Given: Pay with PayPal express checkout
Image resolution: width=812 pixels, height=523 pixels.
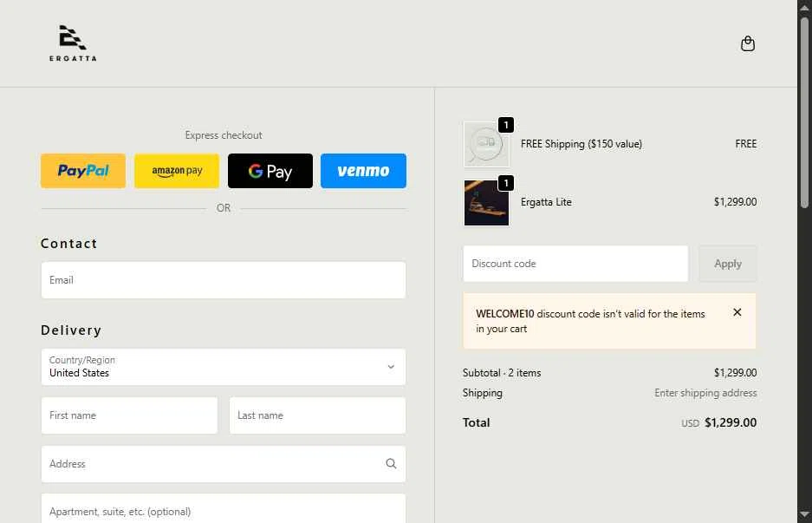Looking at the screenshot, I should click(83, 171).
